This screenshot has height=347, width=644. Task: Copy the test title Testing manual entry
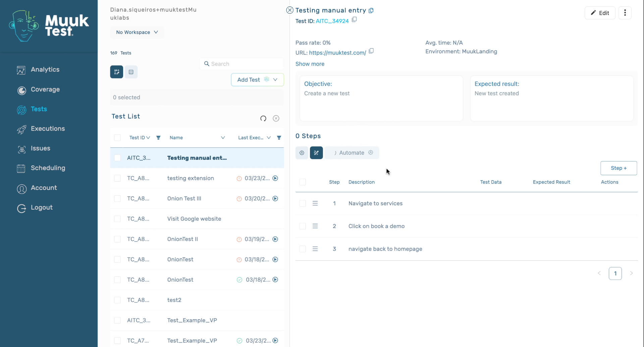(371, 10)
